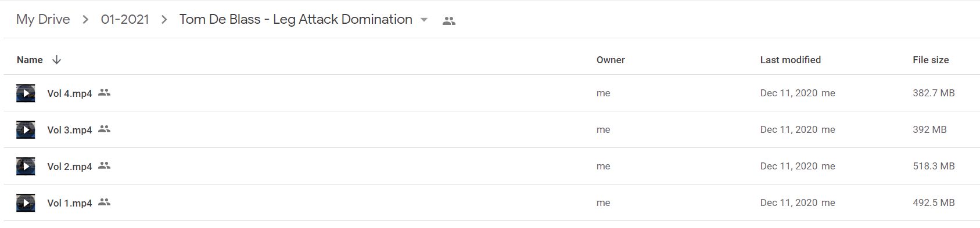Open the Vol 4.mp4 video thumbnail
This screenshot has height=228, width=980.
tap(26, 93)
